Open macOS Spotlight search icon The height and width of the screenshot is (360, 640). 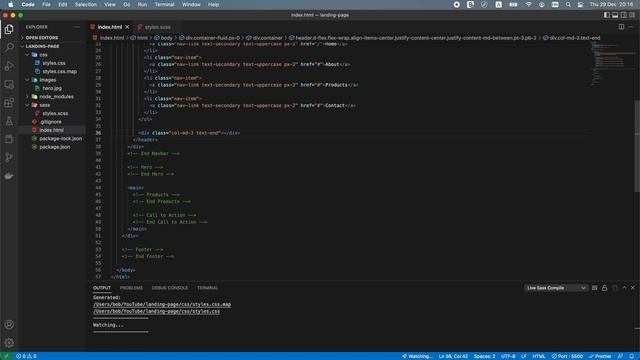tap(568, 4)
